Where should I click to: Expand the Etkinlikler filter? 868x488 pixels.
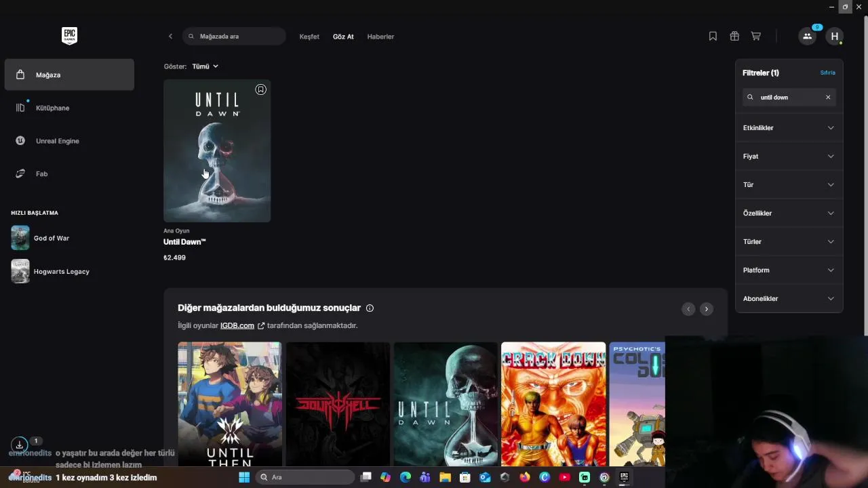click(x=789, y=127)
